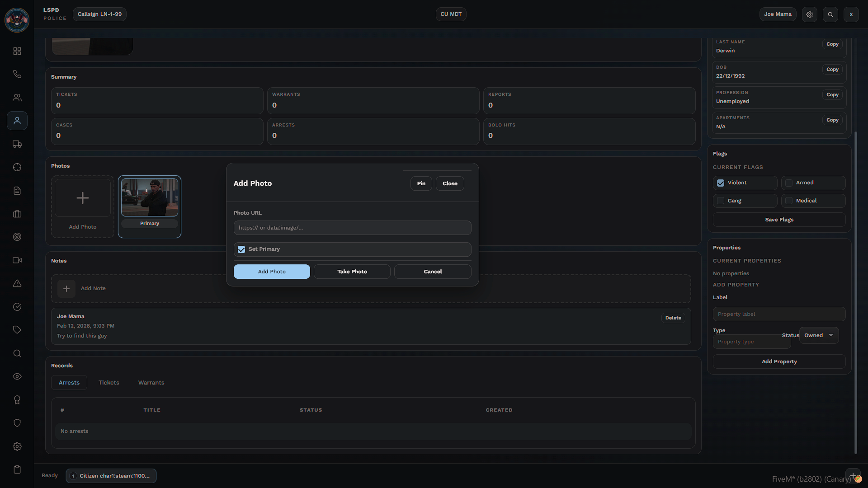
Task: Open the shield sidebar icon
Action: click(17, 423)
